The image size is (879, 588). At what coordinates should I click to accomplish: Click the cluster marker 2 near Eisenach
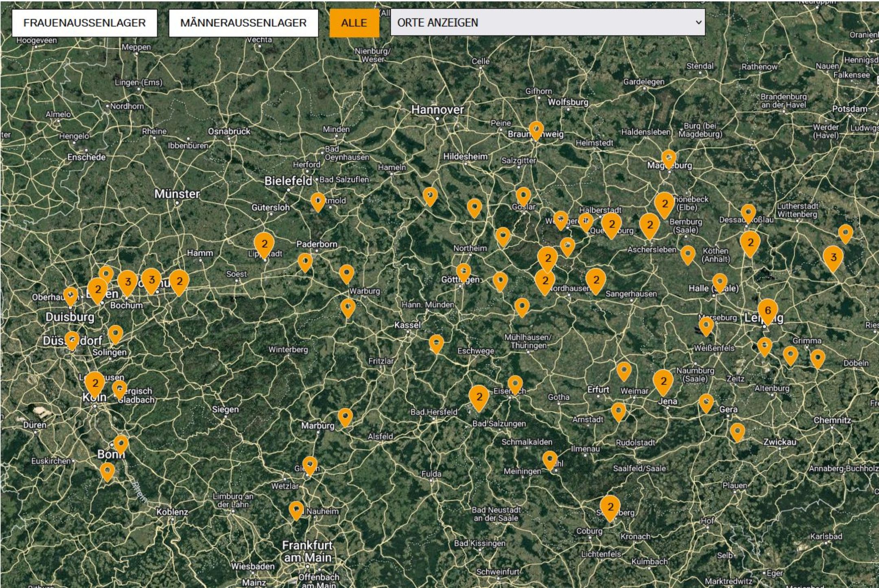(x=479, y=397)
